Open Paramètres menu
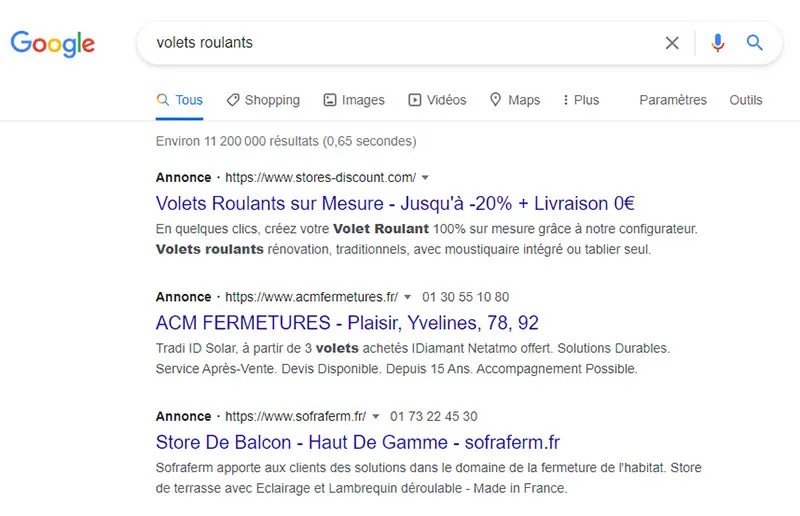Screen dimensions: 800x516 click(673, 100)
